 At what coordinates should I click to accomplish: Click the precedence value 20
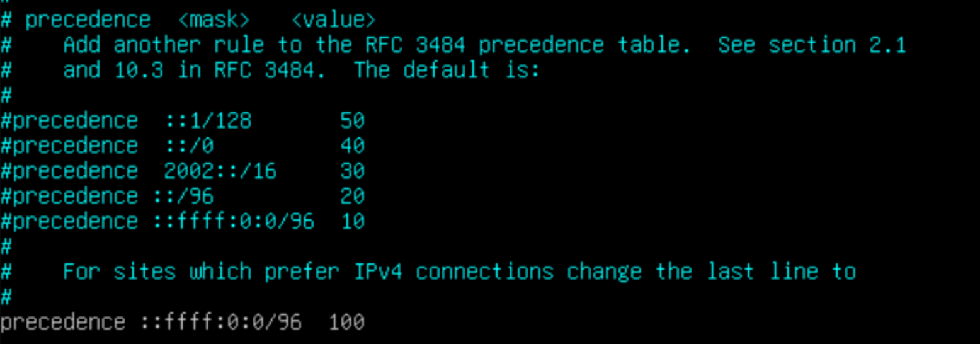tap(352, 196)
